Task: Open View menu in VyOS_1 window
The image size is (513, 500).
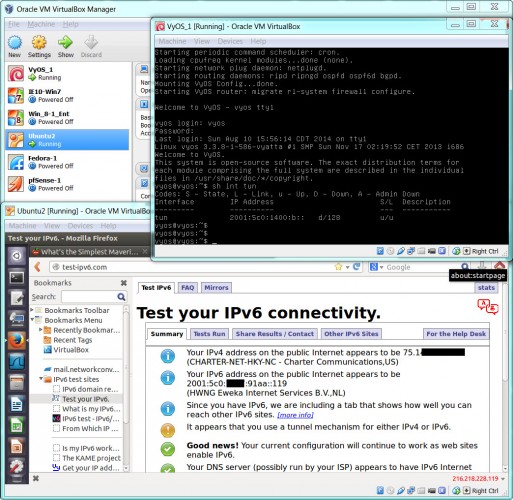Action: (202, 41)
